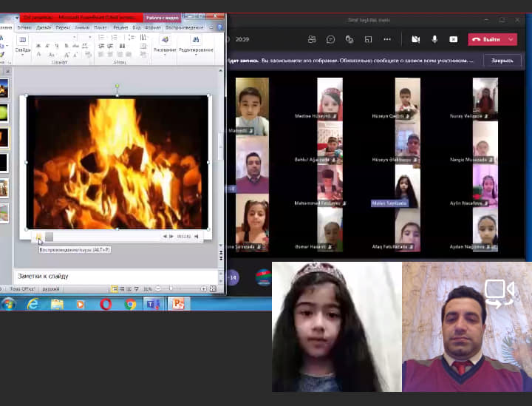The height and width of the screenshot is (406, 532).
Task: Open participants panel in Teams meeting
Action: click(312, 39)
